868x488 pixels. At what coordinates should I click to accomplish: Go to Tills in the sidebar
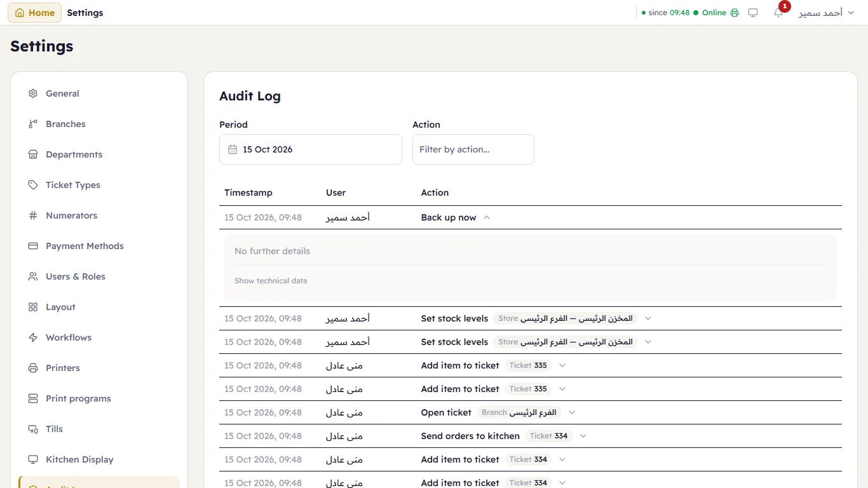pyautogui.click(x=99, y=429)
